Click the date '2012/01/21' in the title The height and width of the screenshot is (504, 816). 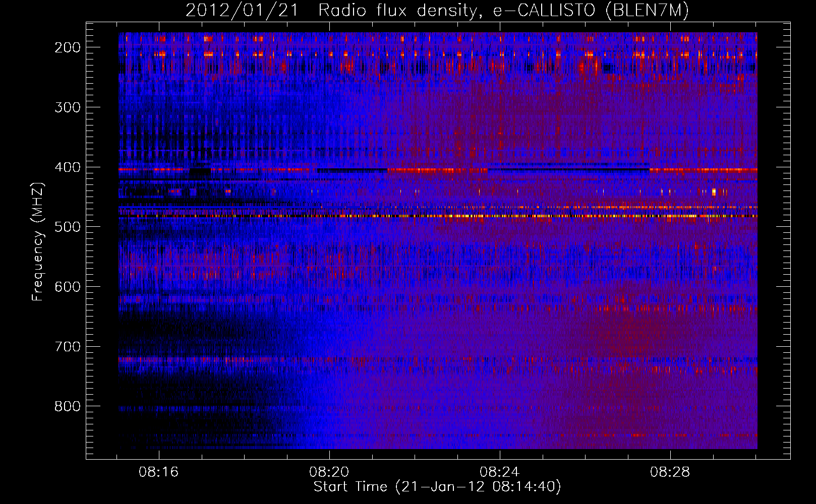tap(243, 11)
